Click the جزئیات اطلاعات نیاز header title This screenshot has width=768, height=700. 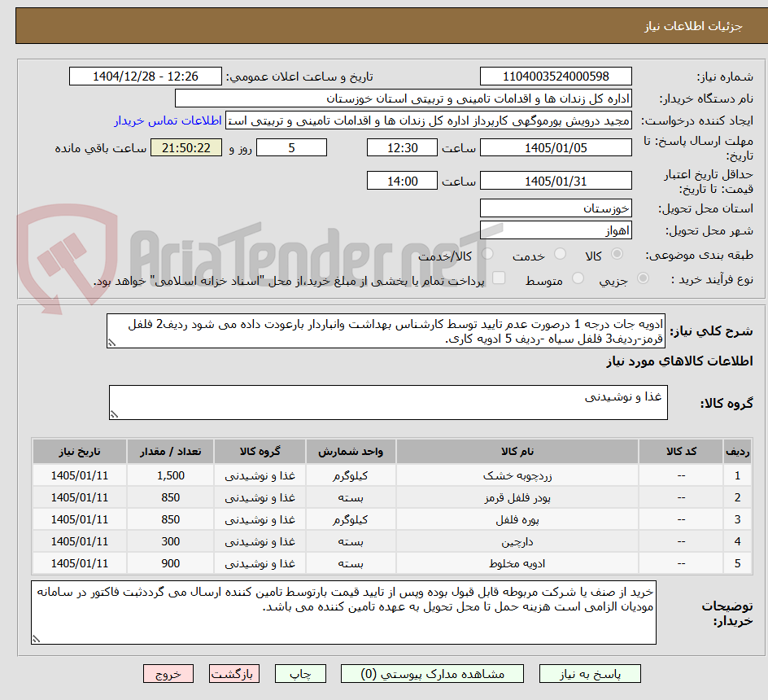[x=692, y=26]
